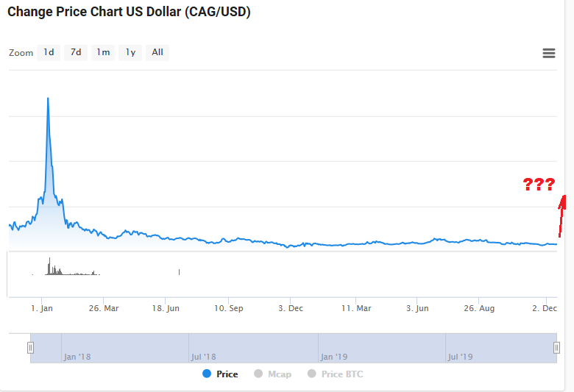Image resolution: width=574 pixels, height=392 pixels.
Task: Enable the Mcap series in legend
Action: (x=272, y=374)
